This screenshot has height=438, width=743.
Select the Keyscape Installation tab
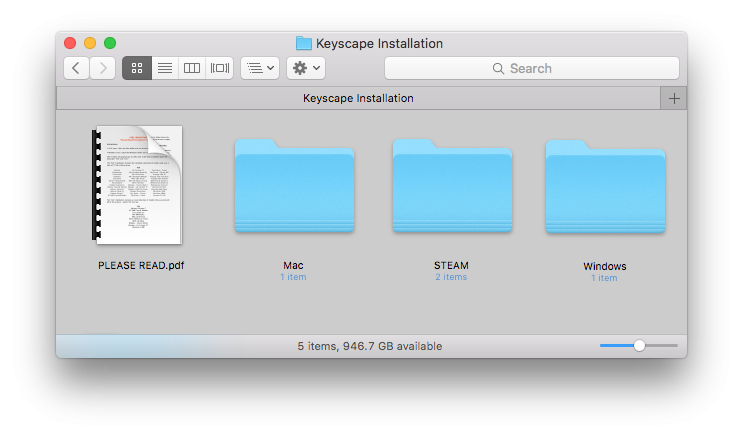click(358, 99)
